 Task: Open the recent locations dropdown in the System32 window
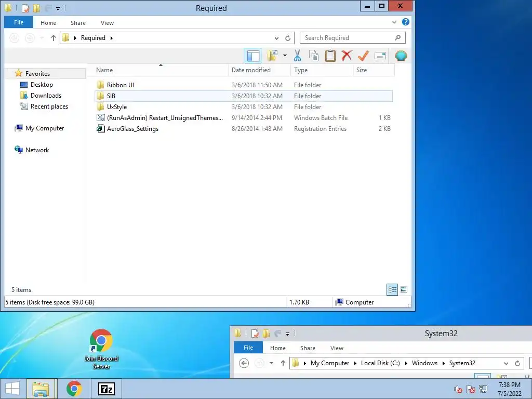pyautogui.click(x=271, y=363)
